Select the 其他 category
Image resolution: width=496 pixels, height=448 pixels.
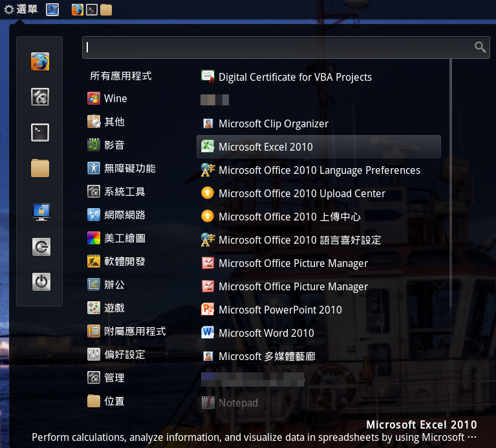[x=106, y=122]
